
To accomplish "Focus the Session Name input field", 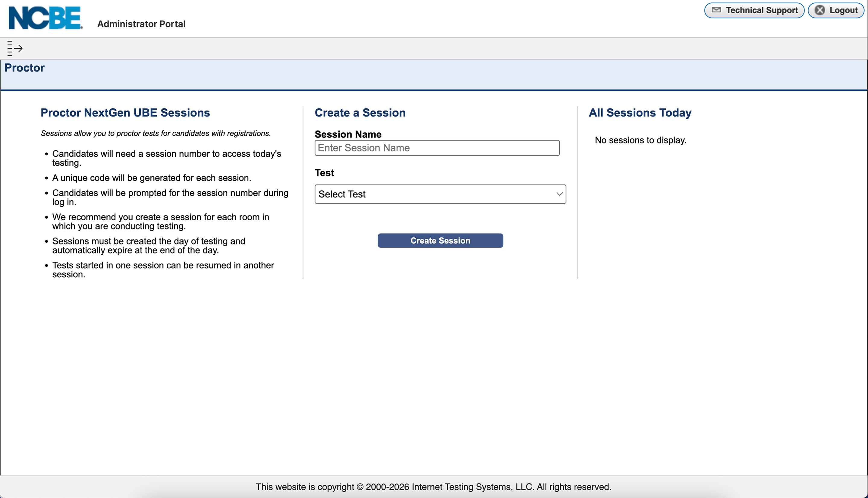I will tap(437, 148).
